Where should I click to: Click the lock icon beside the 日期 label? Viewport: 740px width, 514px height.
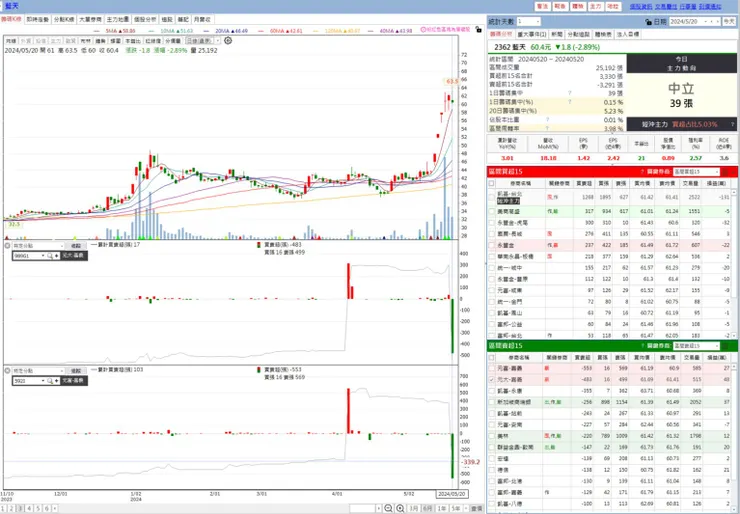pos(648,22)
